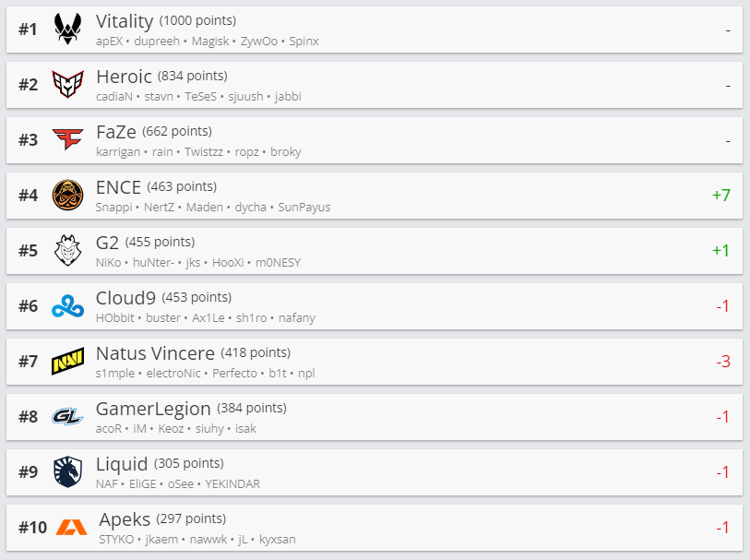Click the Vitality team logo
This screenshot has height=560, width=750.
(67, 30)
